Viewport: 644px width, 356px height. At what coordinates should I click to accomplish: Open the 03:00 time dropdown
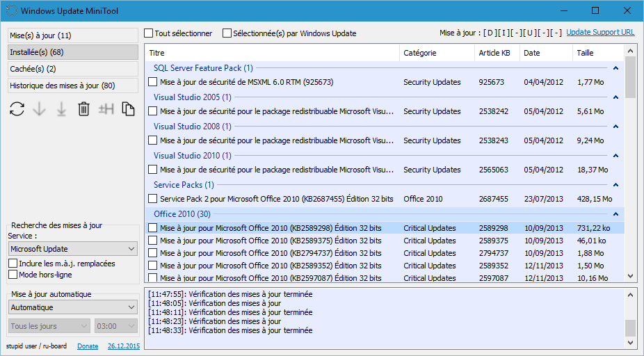(116, 326)
